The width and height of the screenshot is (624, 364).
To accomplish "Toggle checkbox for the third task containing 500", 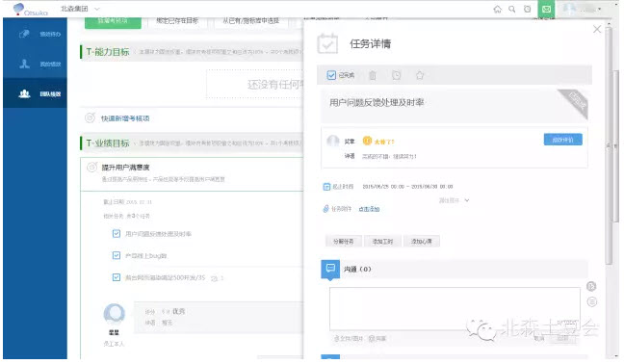I will (x=117, y=277).
